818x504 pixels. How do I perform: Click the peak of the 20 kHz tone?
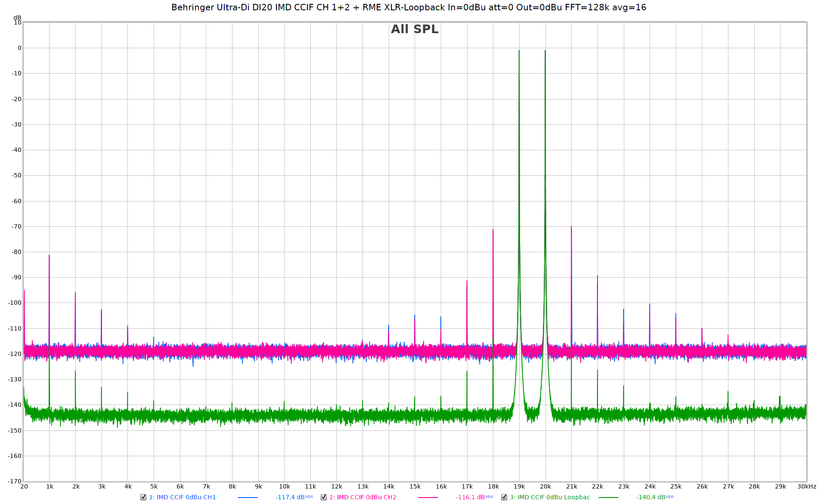point(545,50)
